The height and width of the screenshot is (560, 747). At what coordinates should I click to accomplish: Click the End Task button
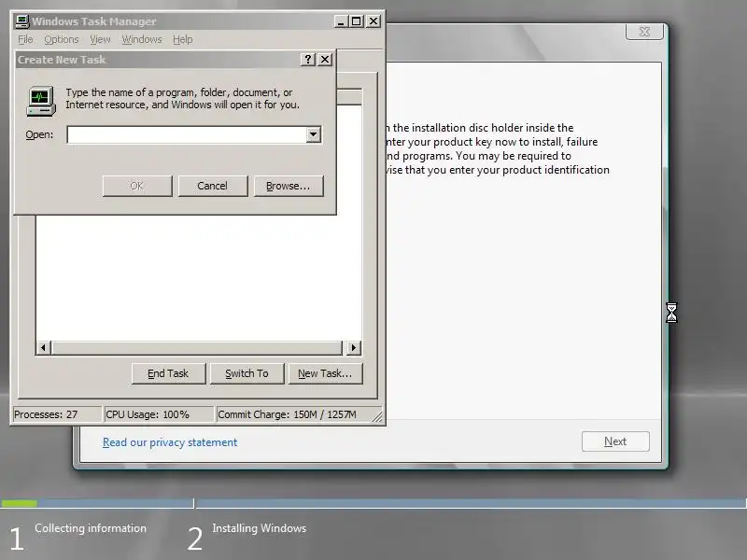[x=168, y=374]
